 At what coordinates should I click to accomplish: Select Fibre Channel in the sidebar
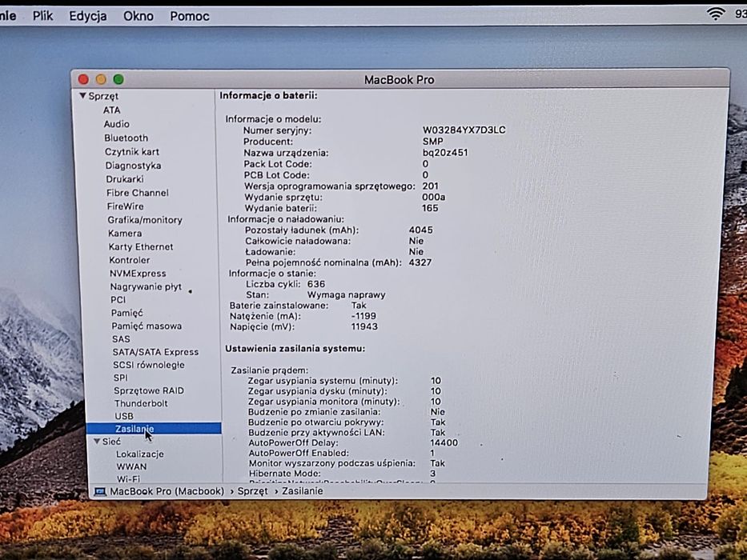[x=138, y=192]
